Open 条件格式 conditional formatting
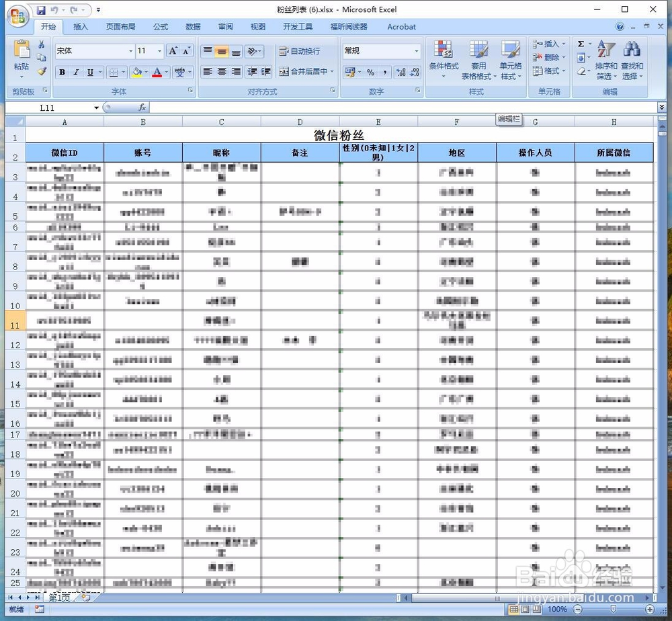Viewport: 672px width, 621px height. click(x=444, y=59)
